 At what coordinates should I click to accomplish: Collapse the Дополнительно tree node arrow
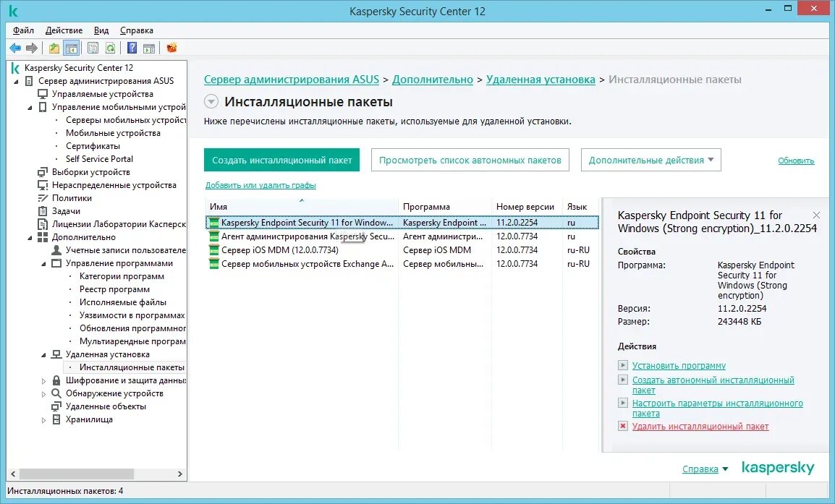30,238
